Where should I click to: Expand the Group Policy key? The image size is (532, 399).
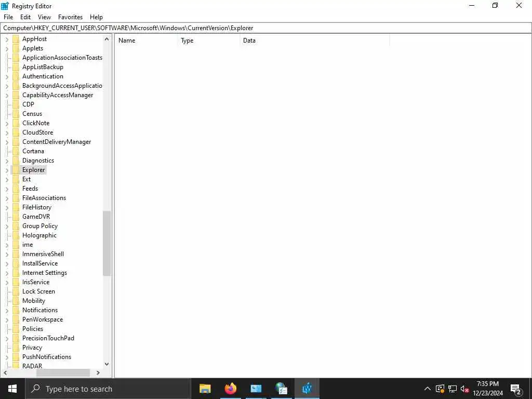pos(7,227)
